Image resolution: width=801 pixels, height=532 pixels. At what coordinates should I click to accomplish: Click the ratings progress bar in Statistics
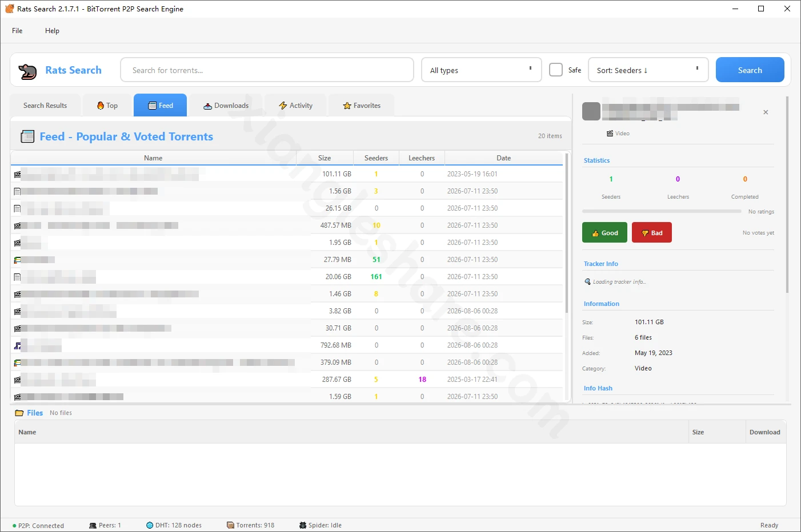click(x=662, y=211)
